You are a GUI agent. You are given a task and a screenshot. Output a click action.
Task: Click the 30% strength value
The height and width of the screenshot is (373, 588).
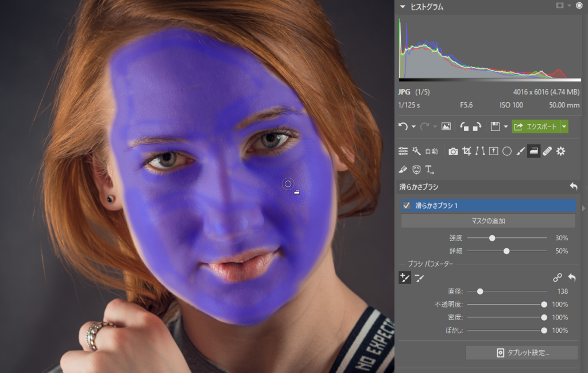[x=562, y=238]
